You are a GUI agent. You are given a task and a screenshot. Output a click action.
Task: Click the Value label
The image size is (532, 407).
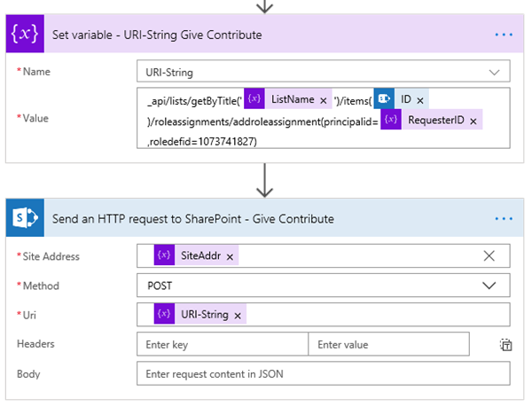(x=35, y=118)
